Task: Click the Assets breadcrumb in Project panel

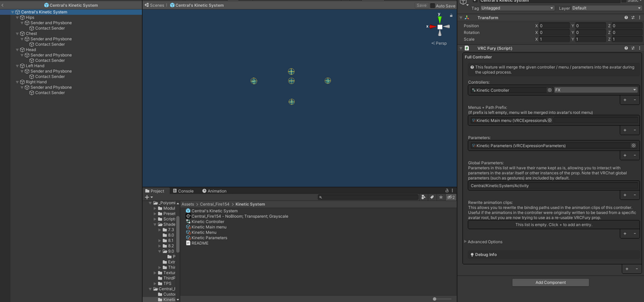Action: click(x=188, y=204)
